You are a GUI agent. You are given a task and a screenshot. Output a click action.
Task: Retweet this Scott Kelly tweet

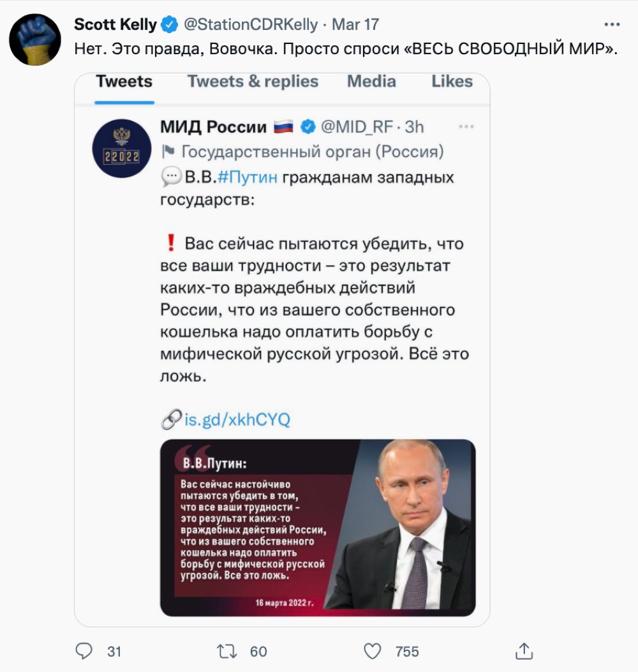[226, 651]
